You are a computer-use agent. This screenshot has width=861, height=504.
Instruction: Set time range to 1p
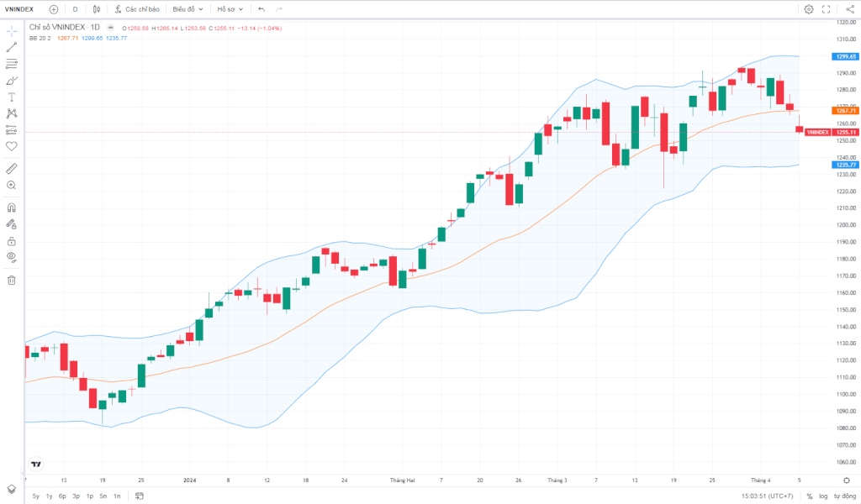coord(89,496)
